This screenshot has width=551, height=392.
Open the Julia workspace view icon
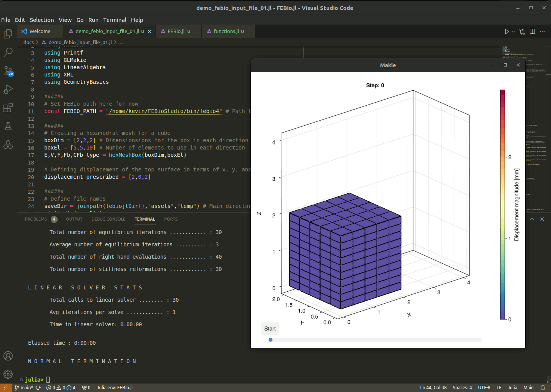click(8, 145)
